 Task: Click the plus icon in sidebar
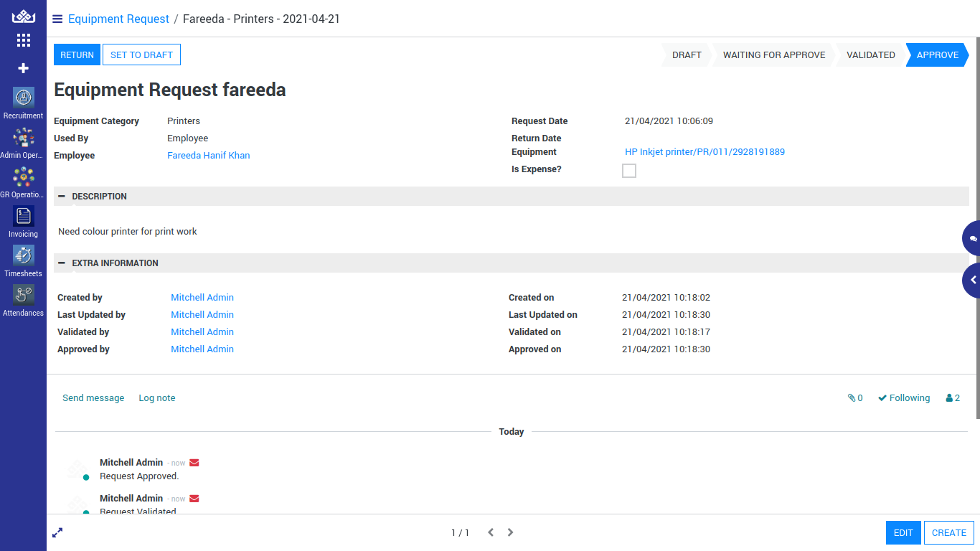click(23, 68)
